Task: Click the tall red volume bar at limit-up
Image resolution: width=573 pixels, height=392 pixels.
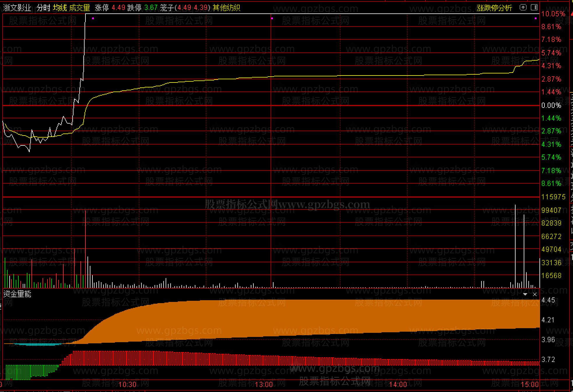Action: pos(85,249)
